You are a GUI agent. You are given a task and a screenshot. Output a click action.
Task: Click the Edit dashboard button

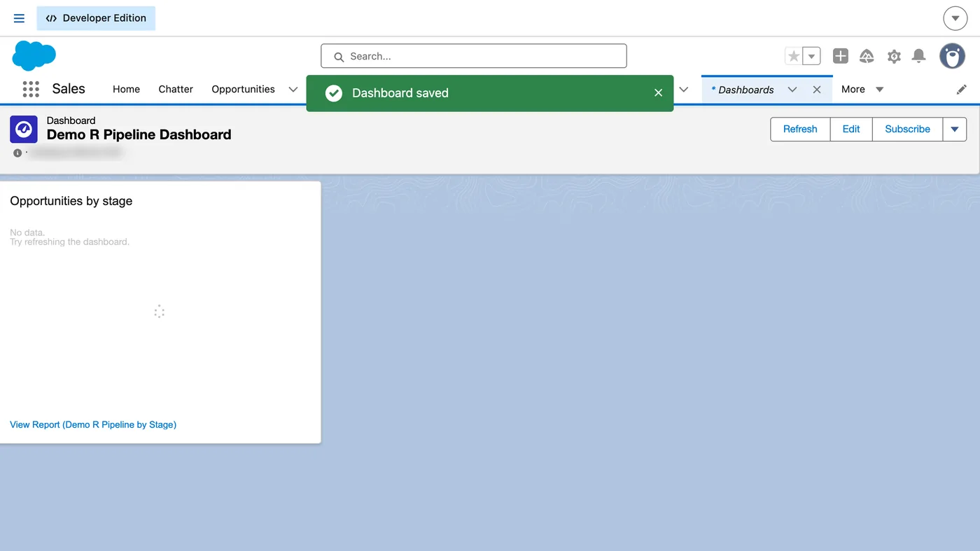[851, 129]
